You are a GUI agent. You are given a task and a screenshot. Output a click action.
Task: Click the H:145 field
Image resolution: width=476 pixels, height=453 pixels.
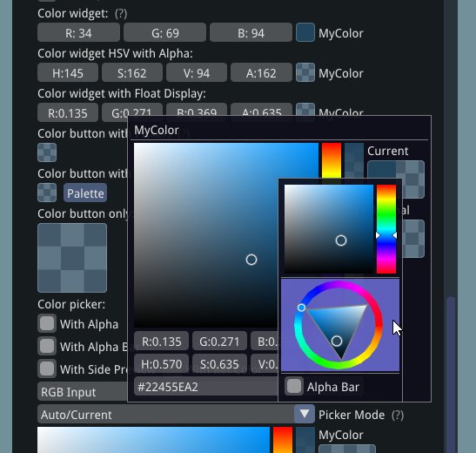coord(68,72)
